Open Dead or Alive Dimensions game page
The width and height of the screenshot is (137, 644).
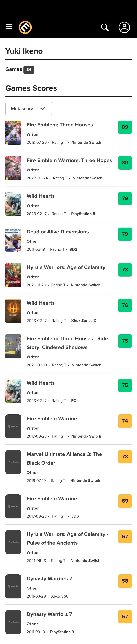point(58,232)
